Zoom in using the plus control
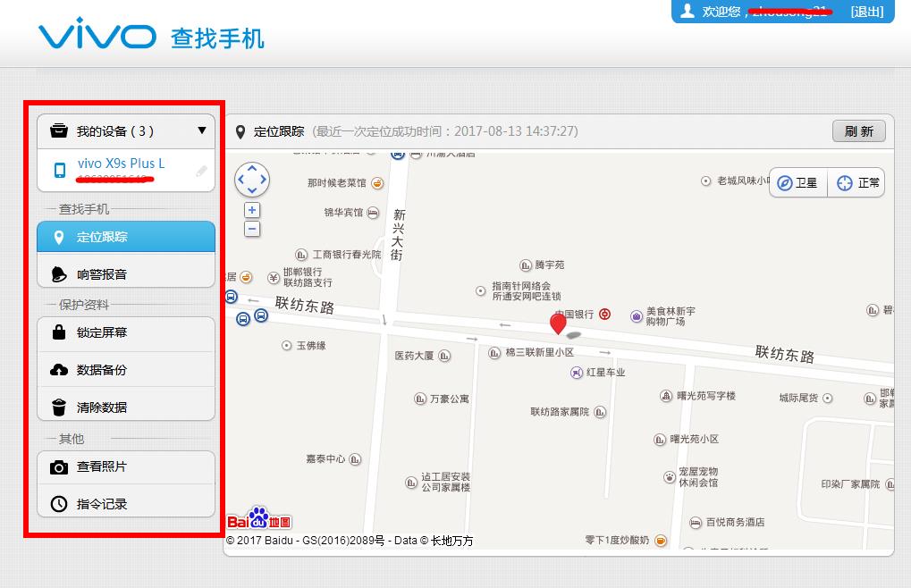The width and height of the screenshot is (911, 588). pos(251,210)
